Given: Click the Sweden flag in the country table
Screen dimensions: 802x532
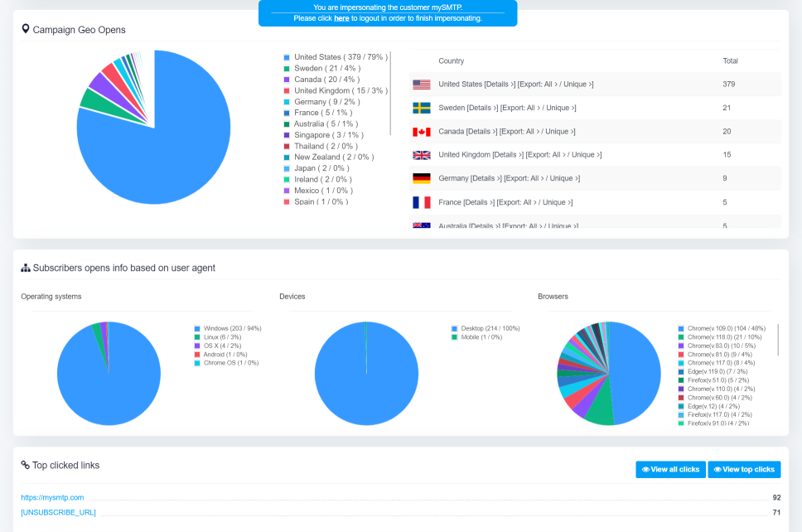Looking at the screenshot, I should point(422,108).
